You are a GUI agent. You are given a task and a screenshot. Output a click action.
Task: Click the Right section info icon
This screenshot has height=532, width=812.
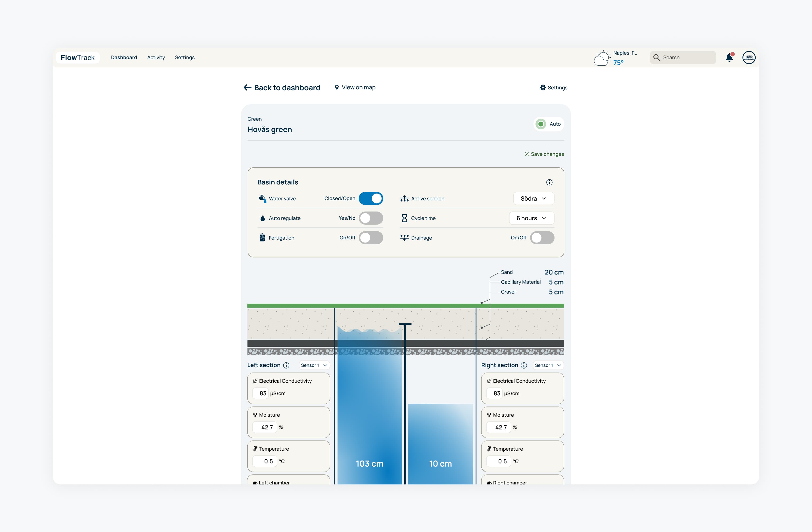point(524,365)
